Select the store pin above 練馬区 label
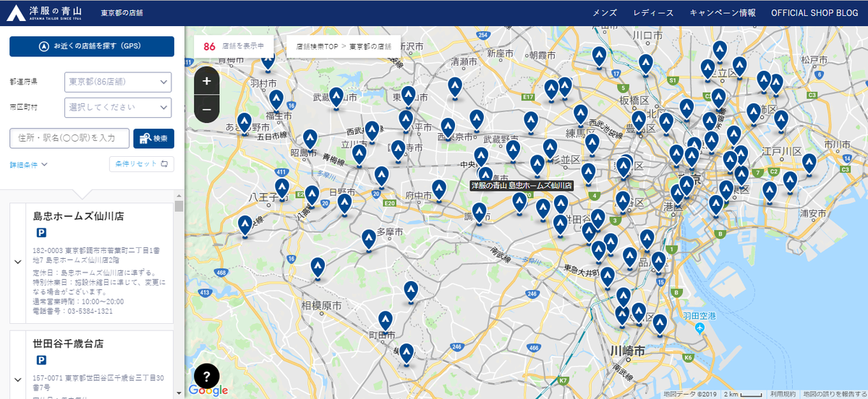868x399 pixels. pyautogui.click(x=580, y=116)
